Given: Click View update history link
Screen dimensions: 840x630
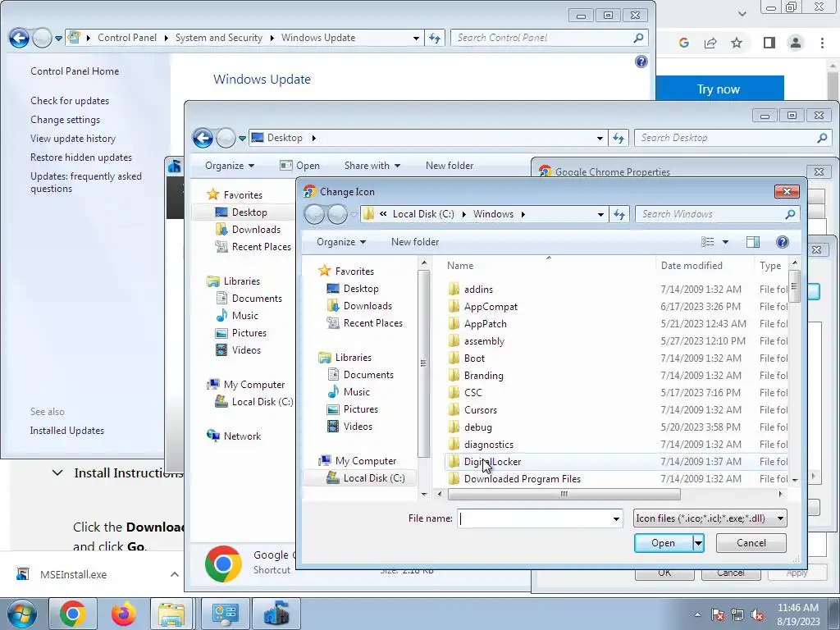Looking at the screenshot, I should (x=73, y=138).
